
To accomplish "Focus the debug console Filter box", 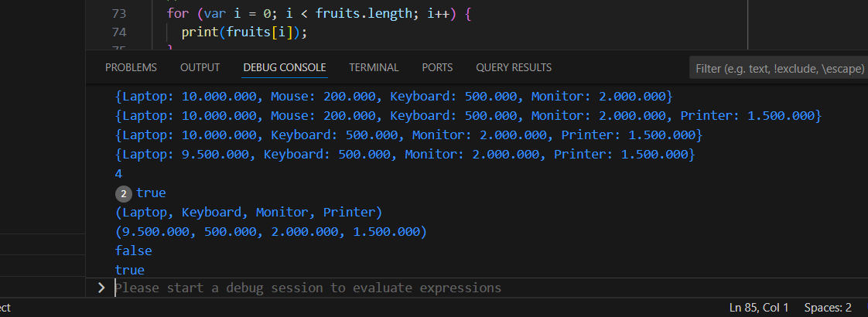I will [777, 68].
